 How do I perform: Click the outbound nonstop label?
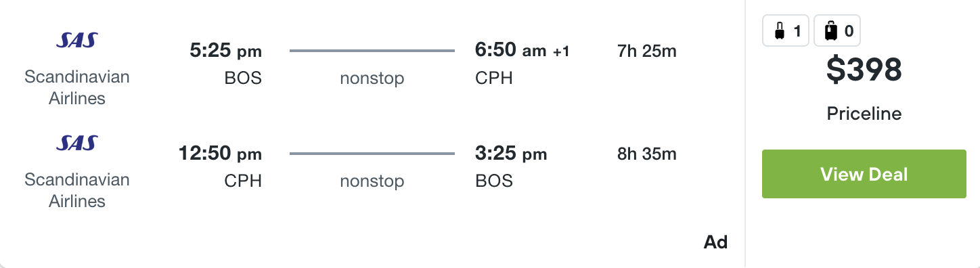pyautogui.click(x=372, y=79)
